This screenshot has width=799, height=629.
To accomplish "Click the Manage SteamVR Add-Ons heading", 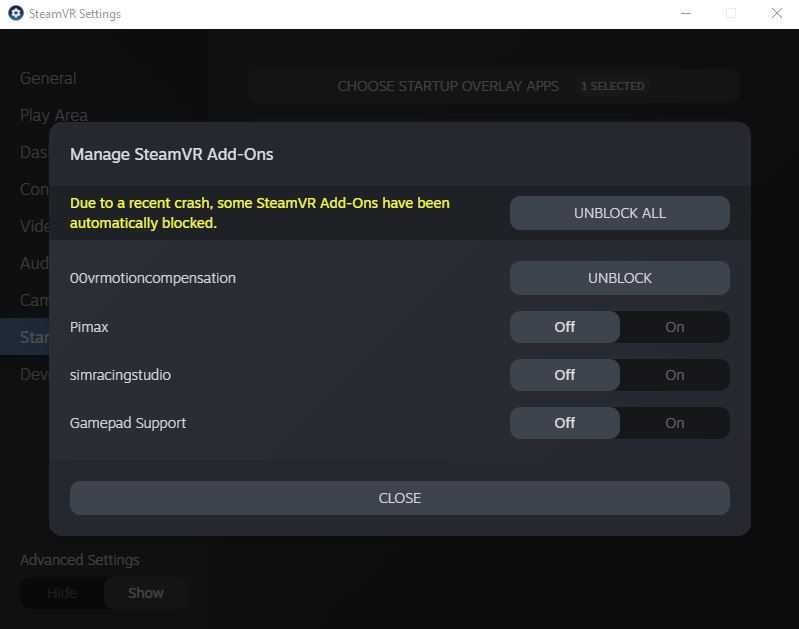I will pyautogui.click(x=172, y=154).
